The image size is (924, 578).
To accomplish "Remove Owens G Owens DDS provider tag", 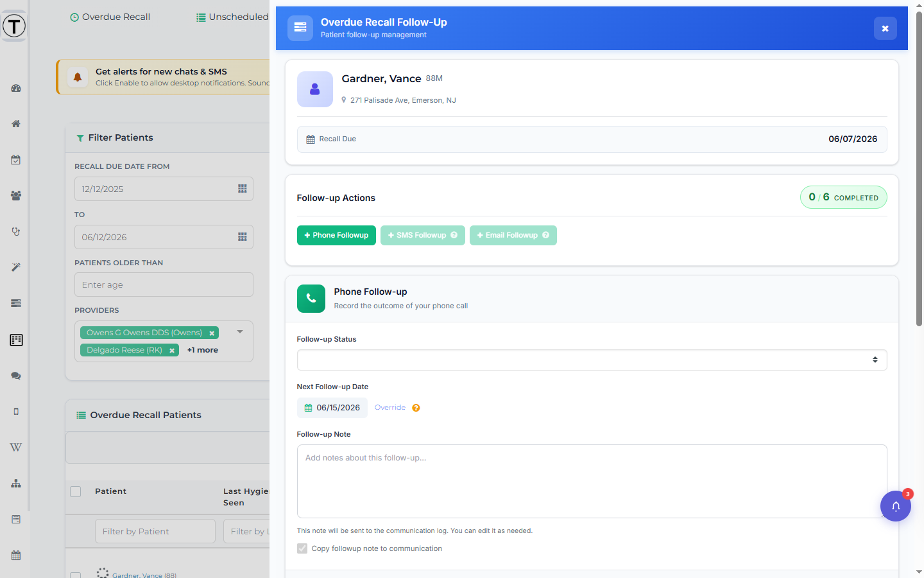I will pos(212,333).
